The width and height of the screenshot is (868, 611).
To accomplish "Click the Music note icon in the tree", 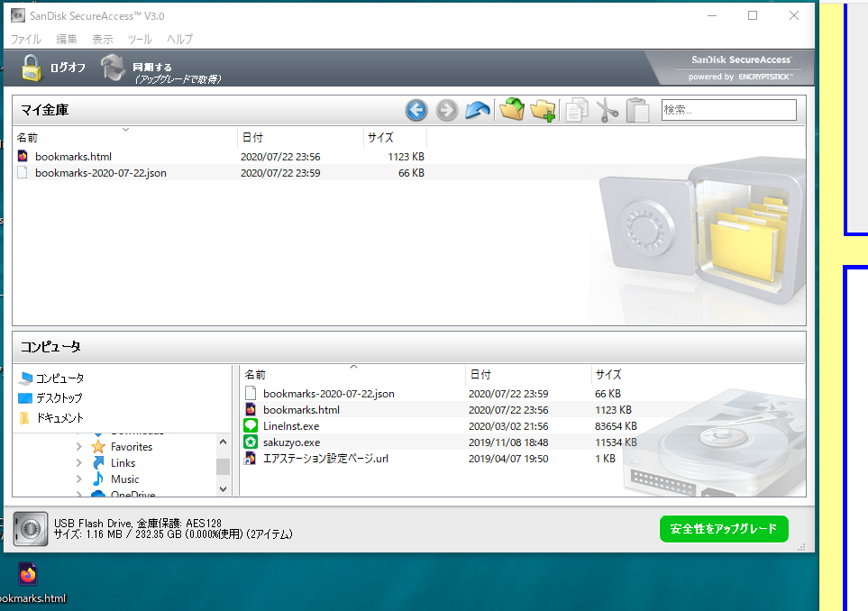I will point(98,479).
